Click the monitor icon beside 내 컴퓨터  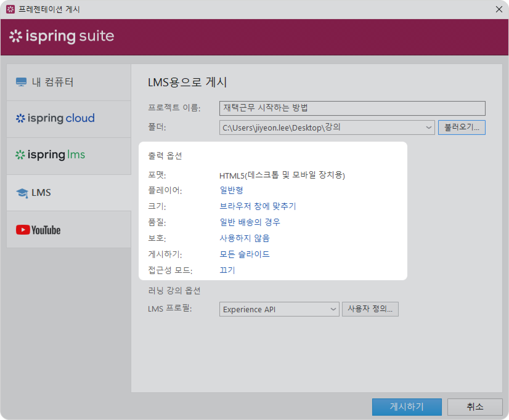[x=21, y=82]
